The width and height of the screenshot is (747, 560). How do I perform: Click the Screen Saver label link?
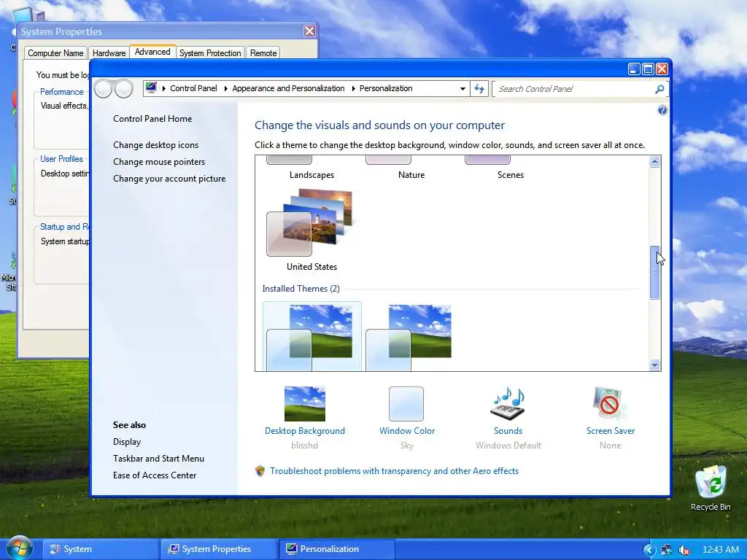click(x=611, y=431)
